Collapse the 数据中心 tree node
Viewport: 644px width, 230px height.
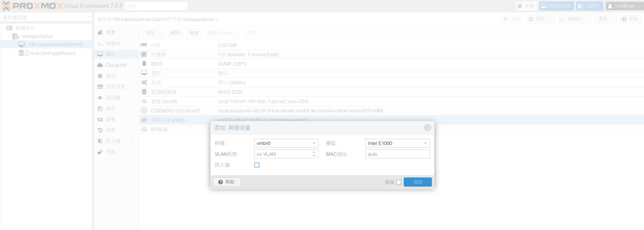[x=4, y=28]
